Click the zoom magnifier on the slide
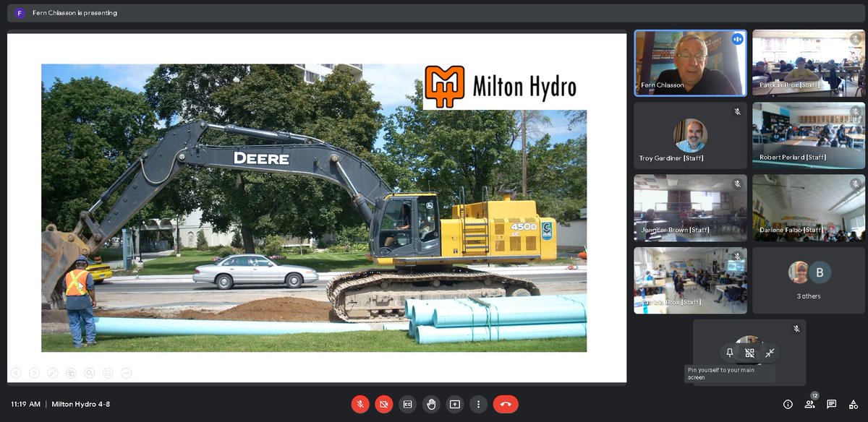Screen dimensions: 868x422 [89, 373]
